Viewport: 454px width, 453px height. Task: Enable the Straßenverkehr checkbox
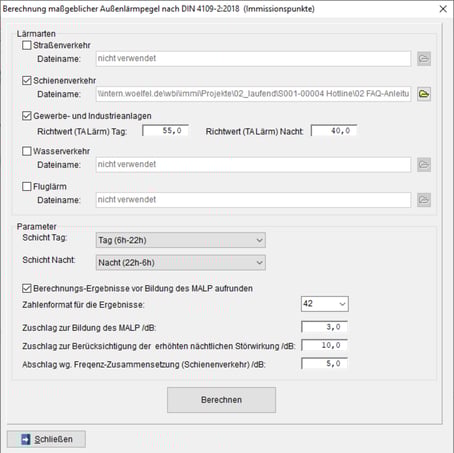(x=27, y=45)
